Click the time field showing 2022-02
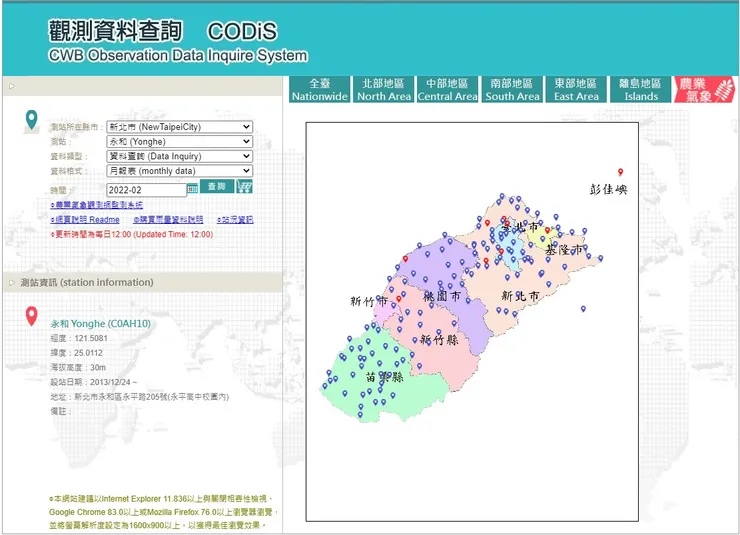Viewport: 740px width, 535px height. [x=146, y=190]
